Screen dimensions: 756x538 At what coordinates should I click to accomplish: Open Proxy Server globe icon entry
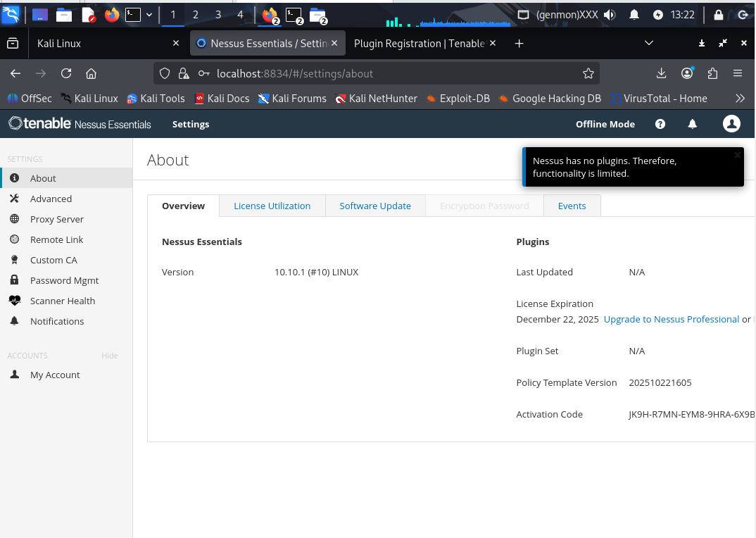pyautogui.click(x=66, y=219)
